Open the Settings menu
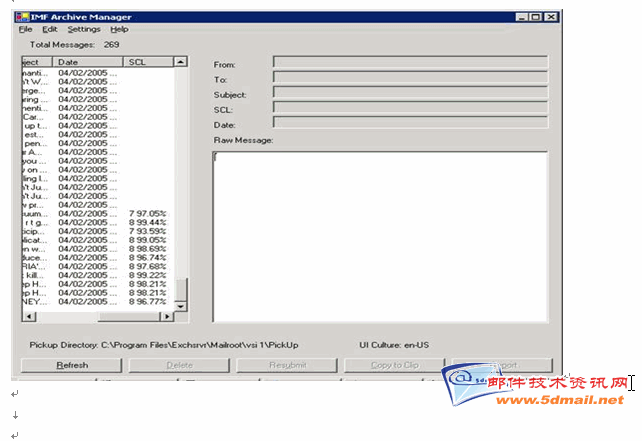 pyautogui.click(x=83, y=30)
